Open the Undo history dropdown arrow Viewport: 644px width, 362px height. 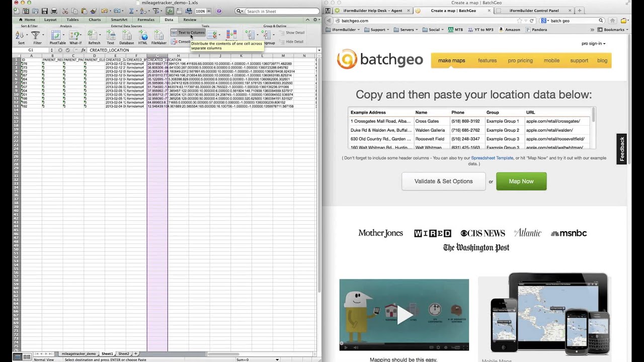(111, 11)
